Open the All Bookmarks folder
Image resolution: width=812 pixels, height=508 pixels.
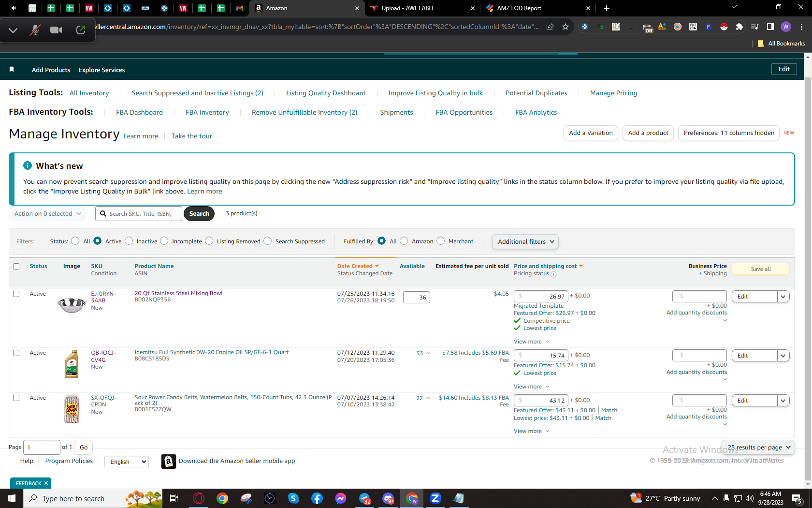point(782,44)
